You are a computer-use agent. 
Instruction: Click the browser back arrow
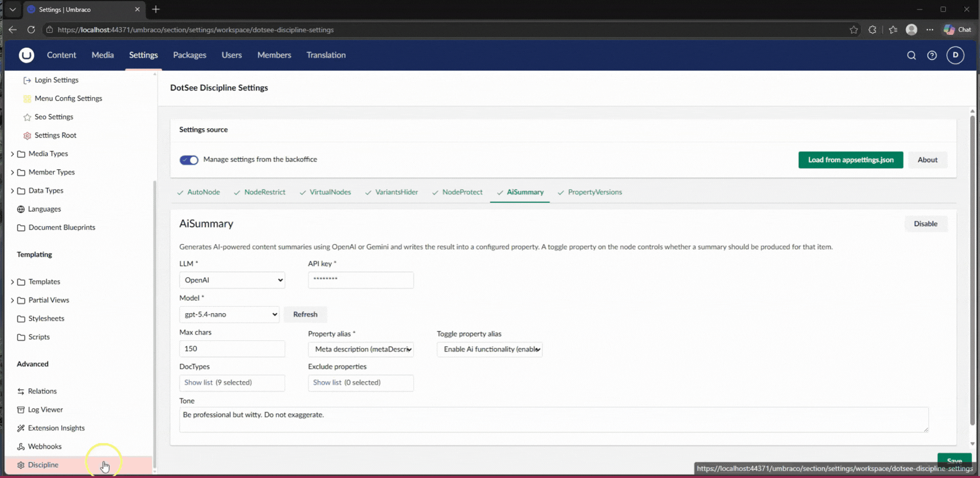[x=13, y=30]
